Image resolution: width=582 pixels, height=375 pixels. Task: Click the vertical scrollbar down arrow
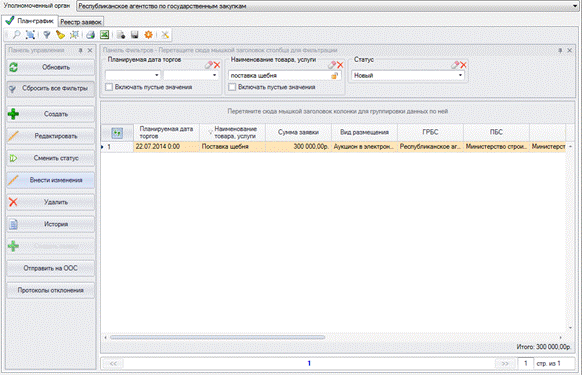[570, 328]
